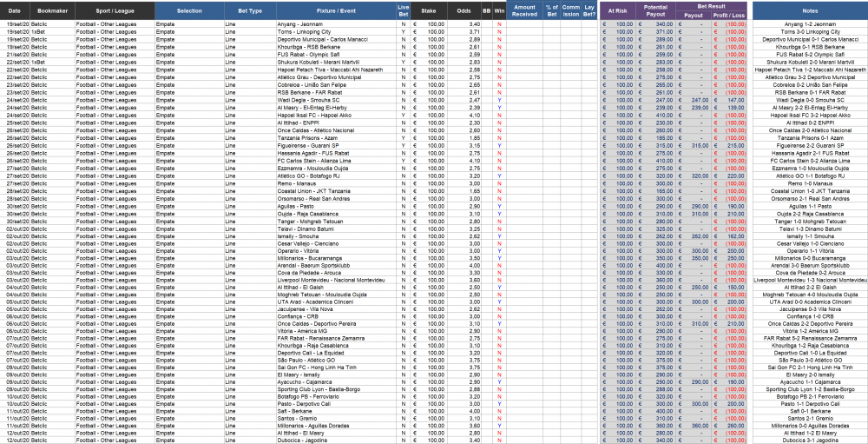Click the 1xBet bookmaker cell for Torns row
868x444 pixels.
tap(53, 32)
